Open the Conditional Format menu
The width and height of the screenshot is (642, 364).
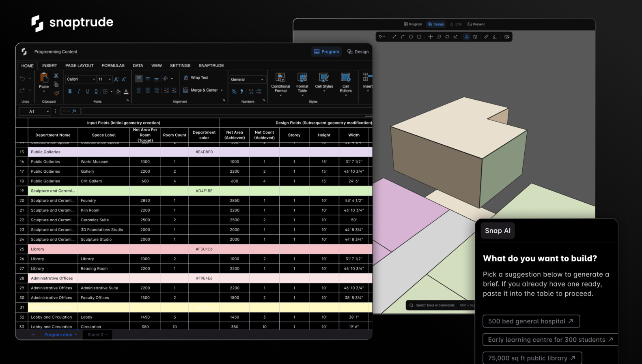pos(280,84)
